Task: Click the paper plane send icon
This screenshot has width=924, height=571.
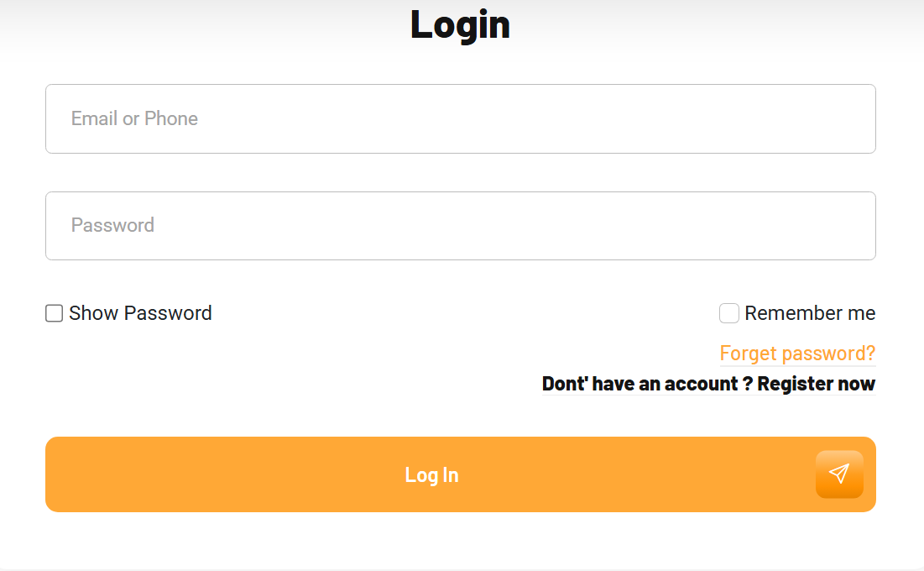Action: pyautogui.click(x=839, y=473)
